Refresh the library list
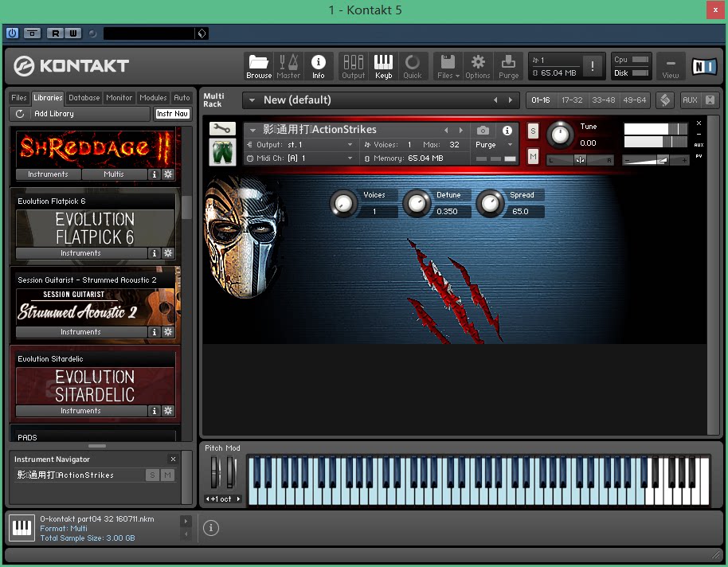Viewport: 728px width, 567px height. pos(19,114)
